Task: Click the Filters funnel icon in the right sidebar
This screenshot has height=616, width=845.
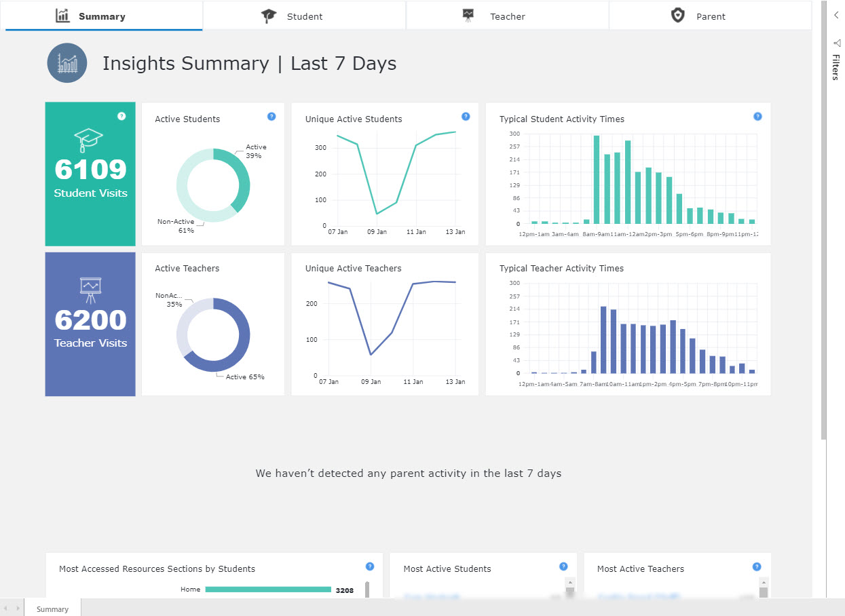Action: click(836, 43)
